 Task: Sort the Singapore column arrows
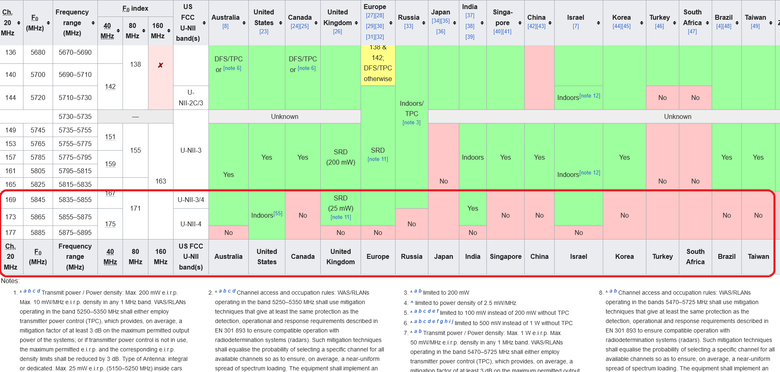pos(519,23)
